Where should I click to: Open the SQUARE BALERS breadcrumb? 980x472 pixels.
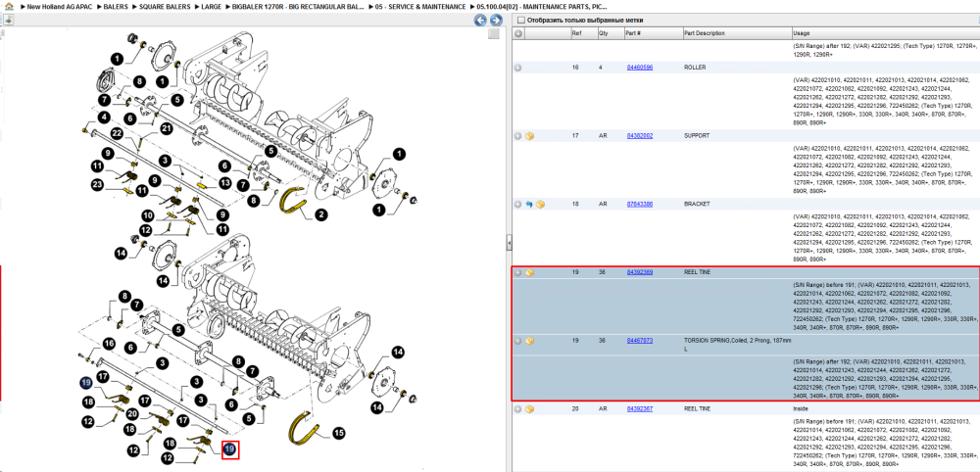click(x=165, y=6)
